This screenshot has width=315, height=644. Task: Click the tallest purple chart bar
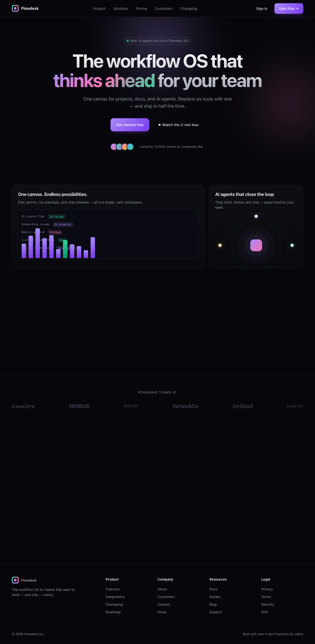(x=38, y=243)
